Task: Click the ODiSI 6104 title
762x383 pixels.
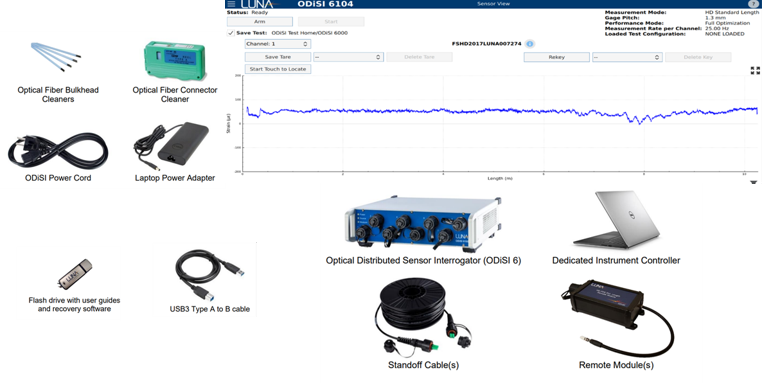Action: tap(325, 4)
